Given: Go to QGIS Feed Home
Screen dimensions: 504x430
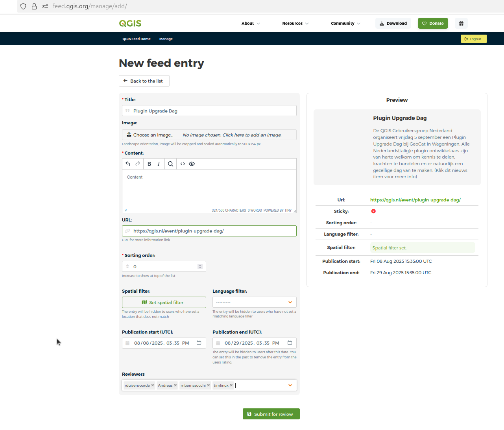Looking at the screenshot, I should (137, 39).
